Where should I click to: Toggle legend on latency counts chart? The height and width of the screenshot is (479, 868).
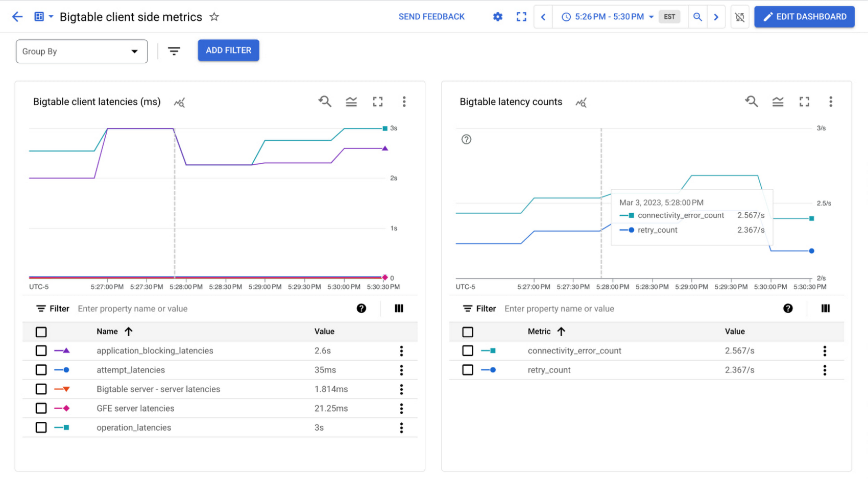[778, 102]
